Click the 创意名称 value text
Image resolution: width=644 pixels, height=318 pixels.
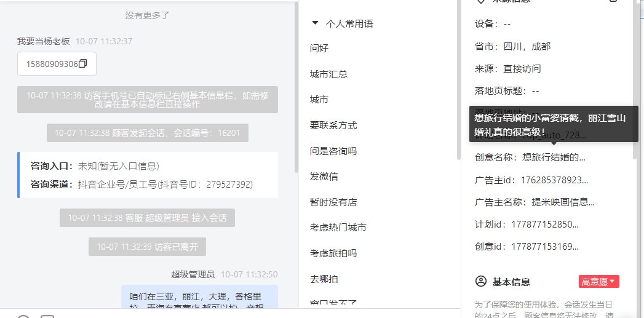coord(554,157)
